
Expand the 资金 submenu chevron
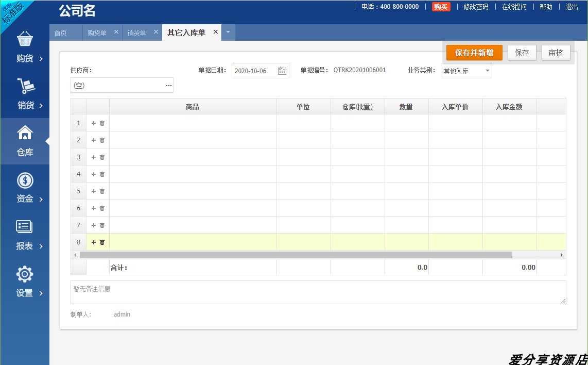(41, 199)
